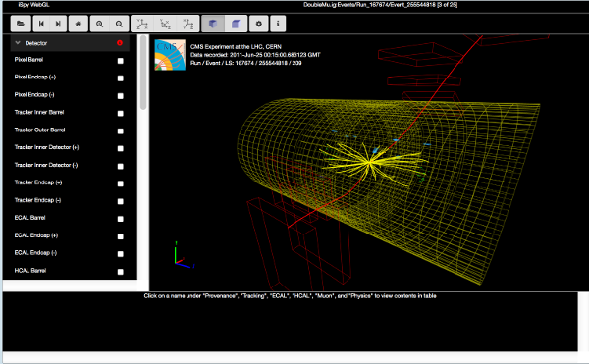The height and width of the screenshot is (364, 589).
Task: Set second axis view orientation
Action: coord(165,24)
